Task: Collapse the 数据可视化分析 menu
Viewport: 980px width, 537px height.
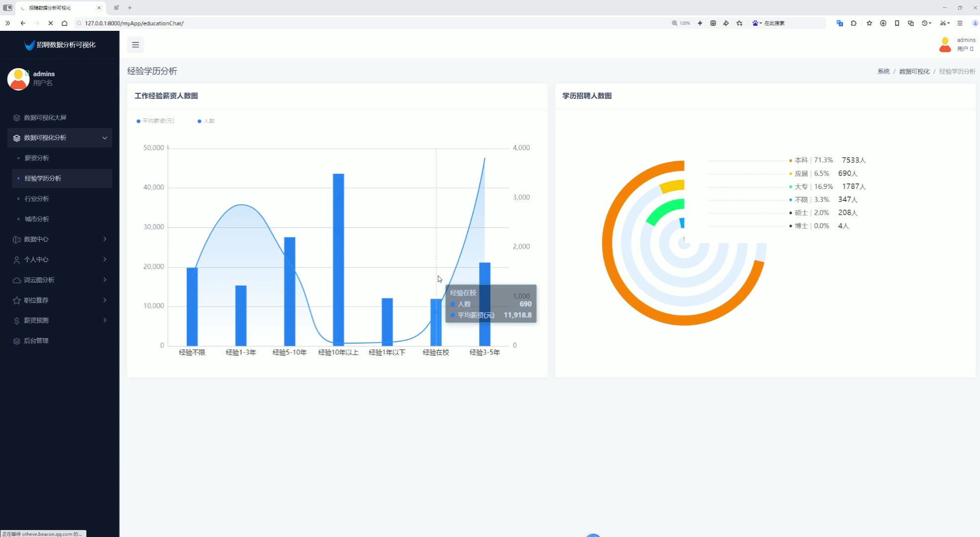Action: pos(60,138)
